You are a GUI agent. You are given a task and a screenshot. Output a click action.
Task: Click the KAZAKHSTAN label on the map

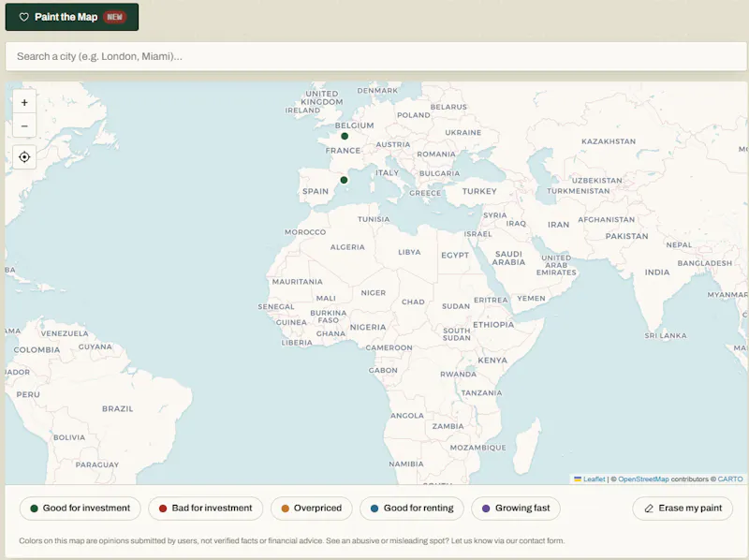click(609, 141)
